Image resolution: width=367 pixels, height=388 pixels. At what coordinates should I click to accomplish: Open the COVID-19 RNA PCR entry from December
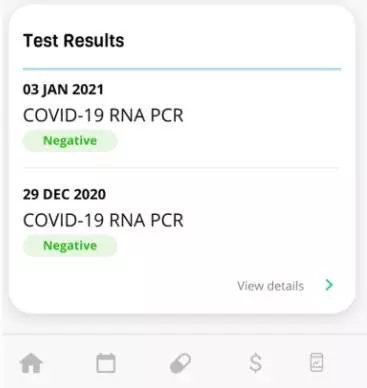(x=103, y=220)
